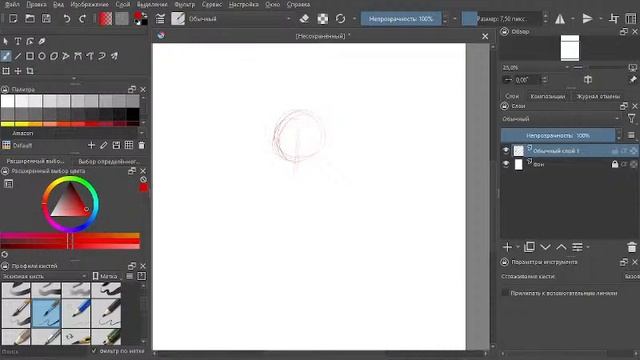This screenshot has height=360, width=640.
Task: Select the calligraphy tool
Action: point(42,41)
